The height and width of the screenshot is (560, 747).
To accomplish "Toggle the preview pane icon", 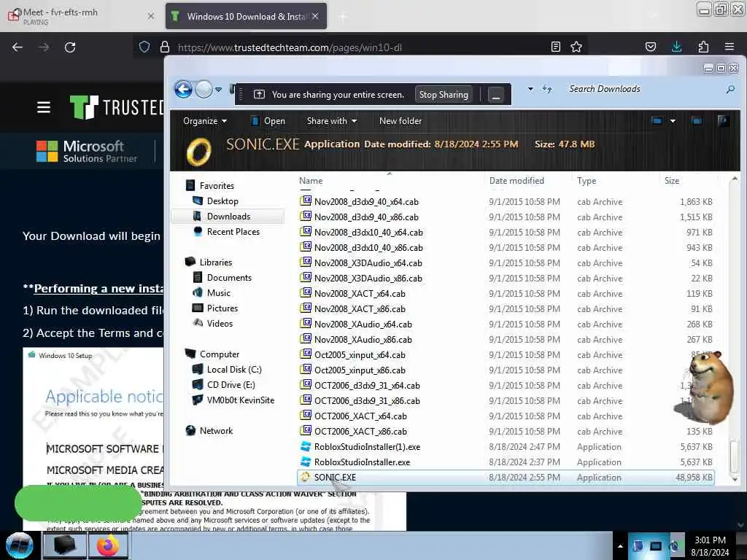I will click(x=697, y=121).
